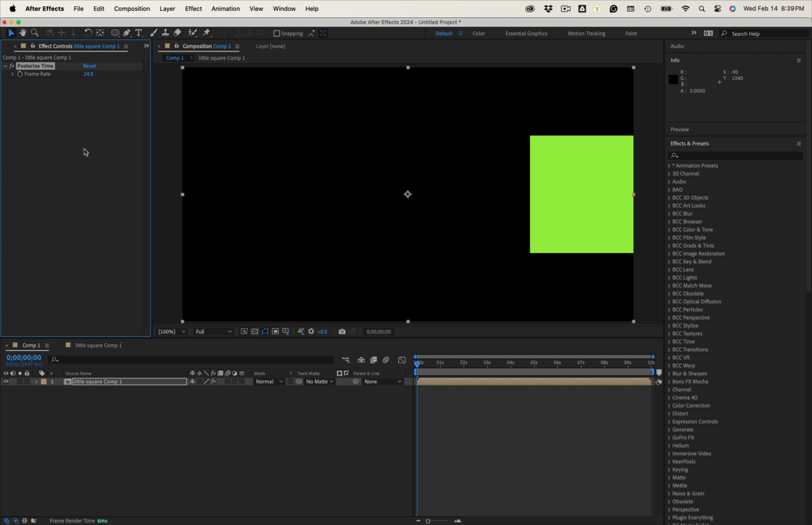
Task: Expand the Frame Rate property
Action: tap(13, 74)
